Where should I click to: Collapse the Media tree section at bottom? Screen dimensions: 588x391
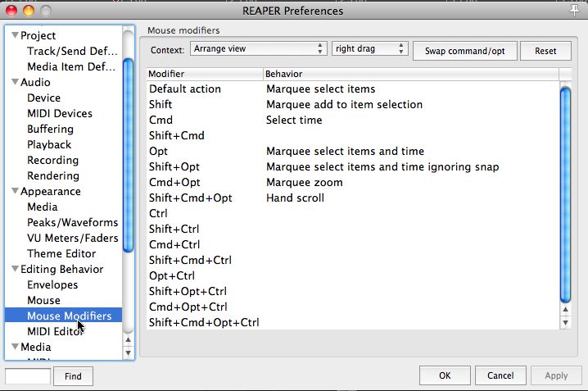pyautogui.click(x=15, y=347)
